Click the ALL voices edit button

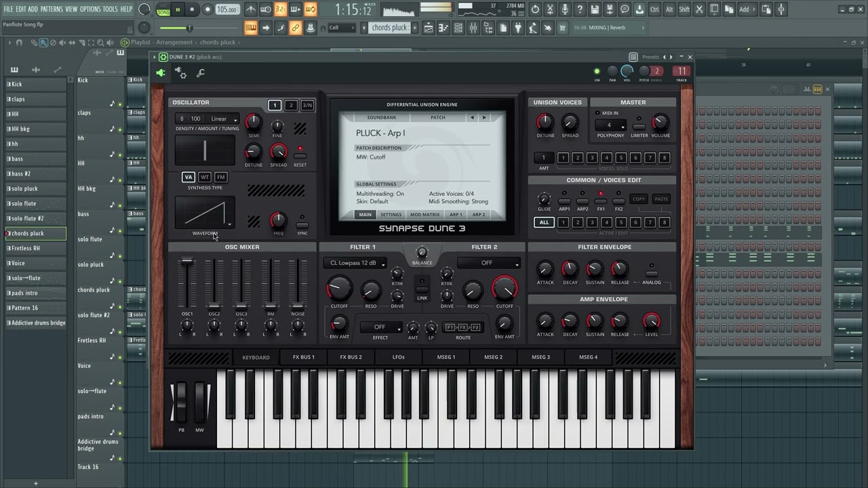544,222
